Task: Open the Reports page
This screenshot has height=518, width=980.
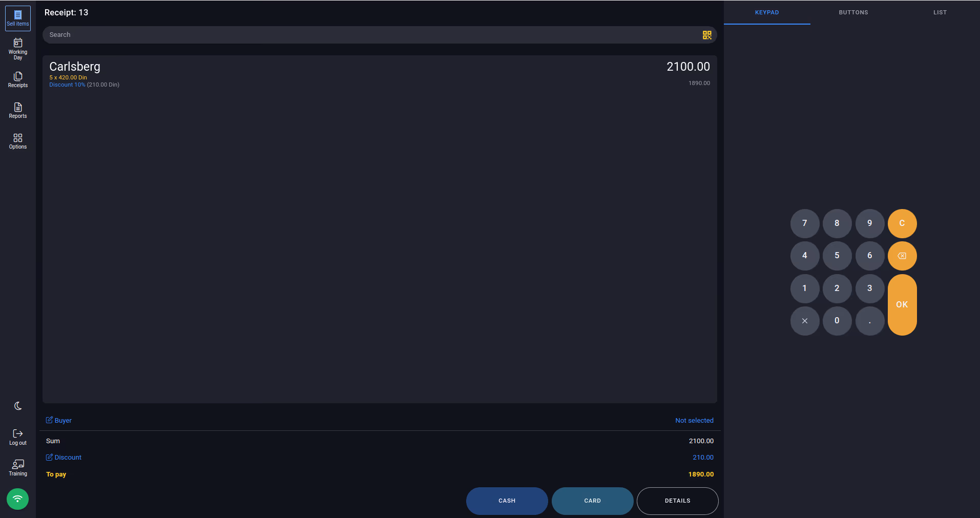Action: click(18, 111)
